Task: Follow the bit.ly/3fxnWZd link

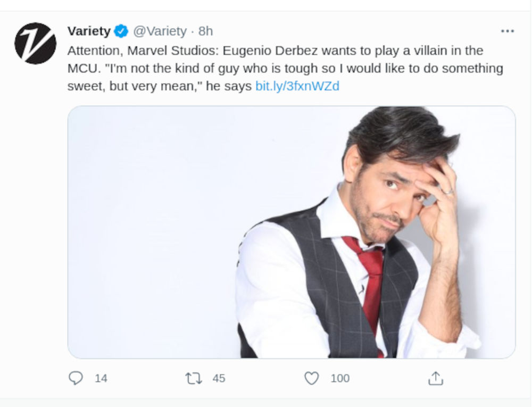Action: click(297, 86)
